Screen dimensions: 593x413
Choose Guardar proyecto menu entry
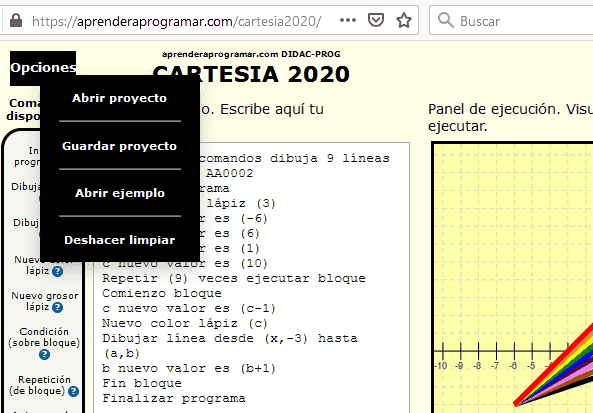[120, 146]
